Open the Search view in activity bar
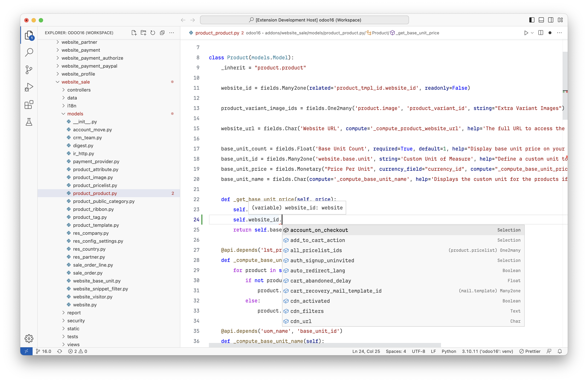Screen dimensions: 588x382 tap(29, 52)
